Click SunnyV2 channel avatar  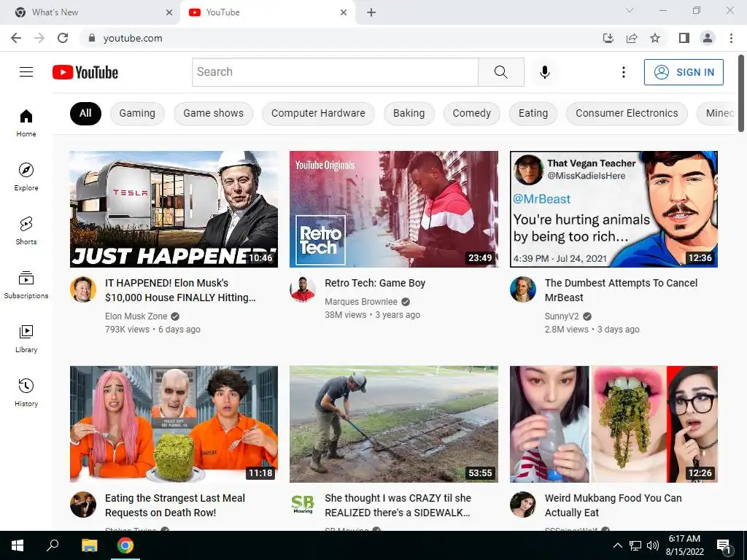pos(522,289)
